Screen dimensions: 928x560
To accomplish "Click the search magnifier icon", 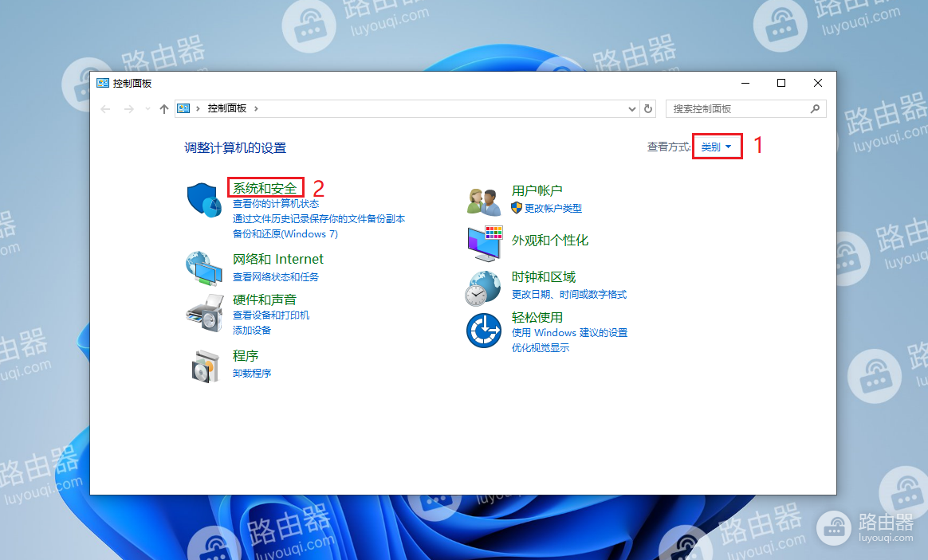I will tap(815, 109).
